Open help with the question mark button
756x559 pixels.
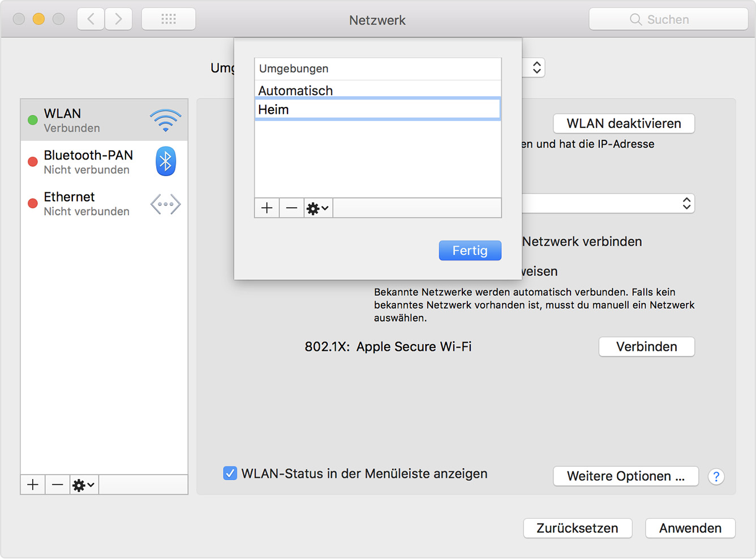[716, 476]
